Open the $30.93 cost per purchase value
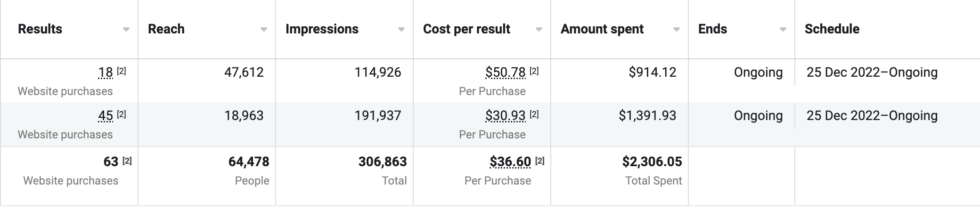Screen dimensions: 980x209 click(505, 116)
